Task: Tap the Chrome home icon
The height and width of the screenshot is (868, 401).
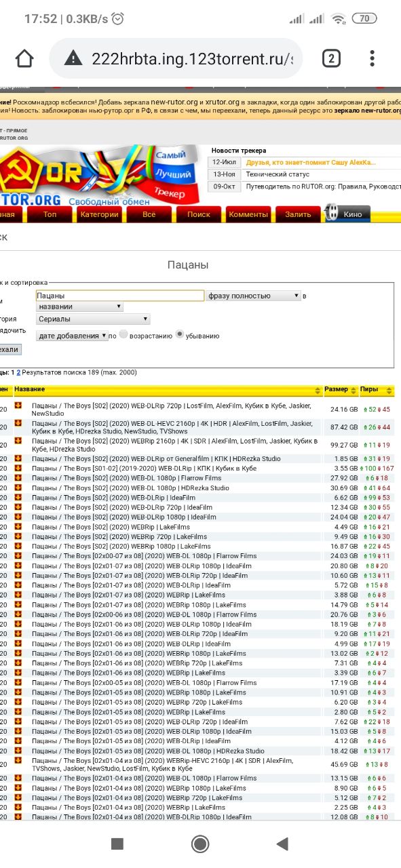Action: pos(24,58)
